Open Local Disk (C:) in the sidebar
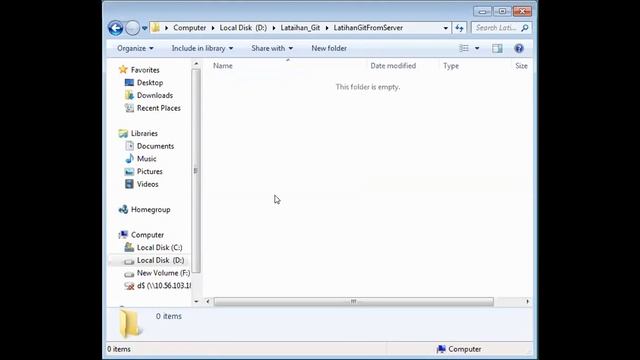 pos(160,247)
